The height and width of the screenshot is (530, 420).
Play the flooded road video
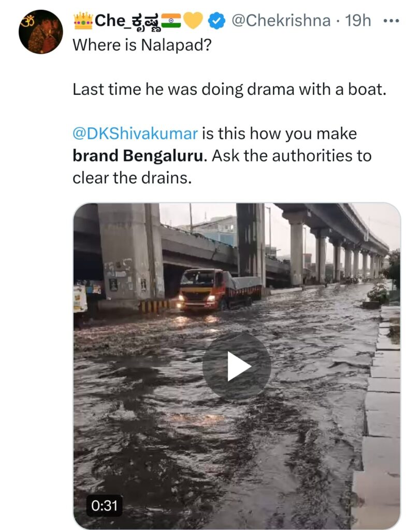(x=236, y=366)
